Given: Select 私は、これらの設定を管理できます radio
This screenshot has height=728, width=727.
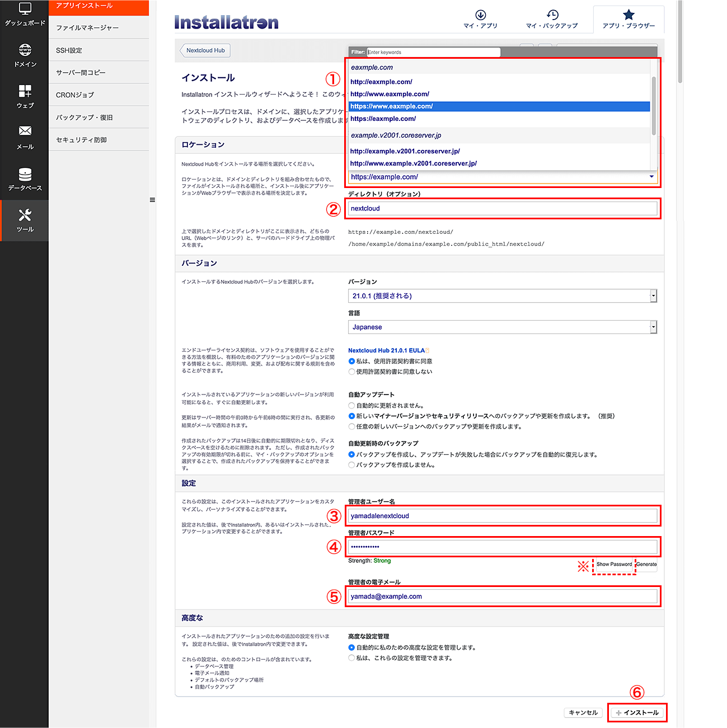Looking at the screenshot, I should 351,658.
